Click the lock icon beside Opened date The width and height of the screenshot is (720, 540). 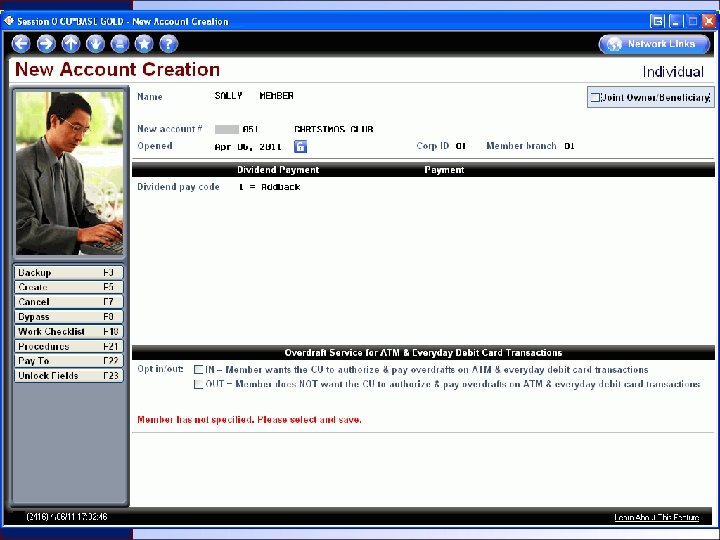300,146
